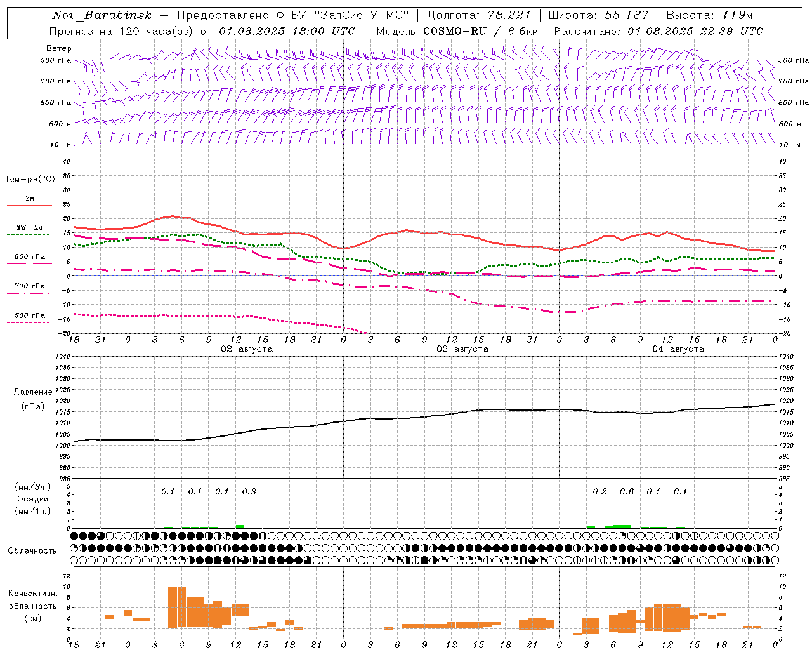Screen dimensions: 812x650
Task: Click the Широта: 55.187 value
Action: (598, 15)
